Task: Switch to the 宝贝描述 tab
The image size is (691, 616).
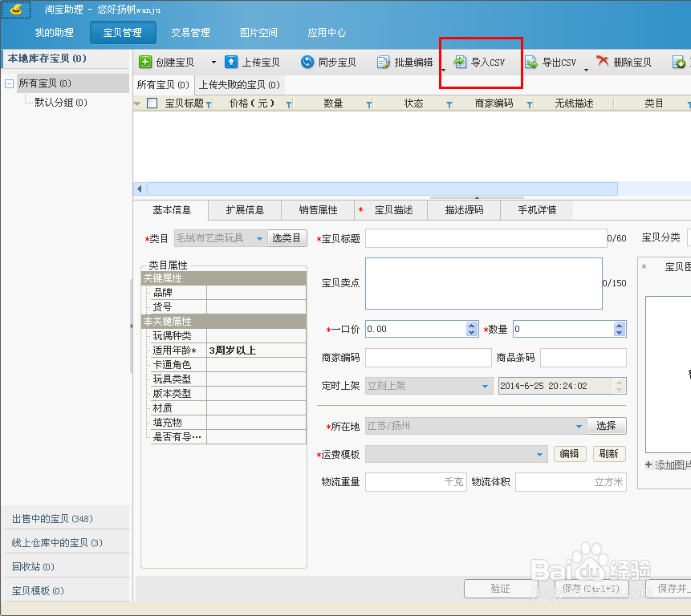Action: pyautogui.click(x=392, y=210)
